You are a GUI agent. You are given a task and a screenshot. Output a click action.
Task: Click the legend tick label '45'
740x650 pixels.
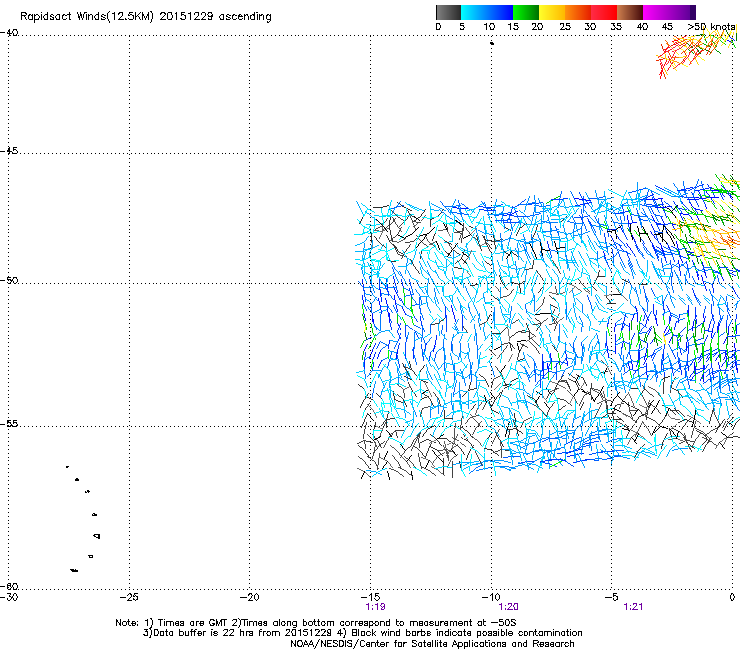coord(667,27)
